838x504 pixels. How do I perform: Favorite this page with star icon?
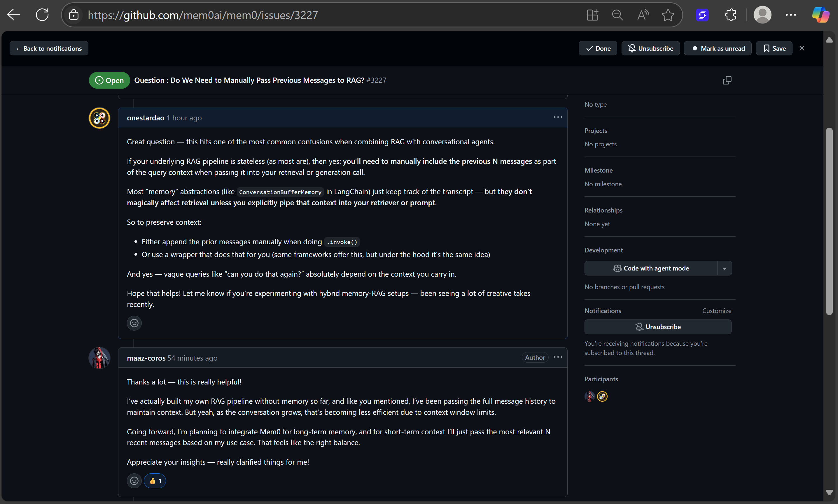pos(668,15)
